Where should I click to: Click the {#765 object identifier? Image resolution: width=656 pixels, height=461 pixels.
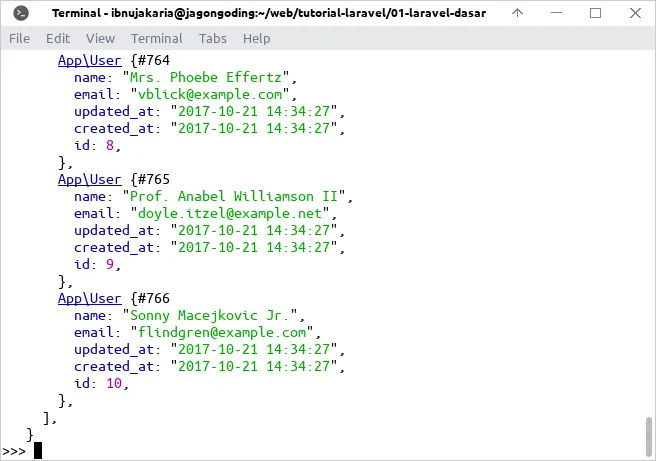pos(150,179)
